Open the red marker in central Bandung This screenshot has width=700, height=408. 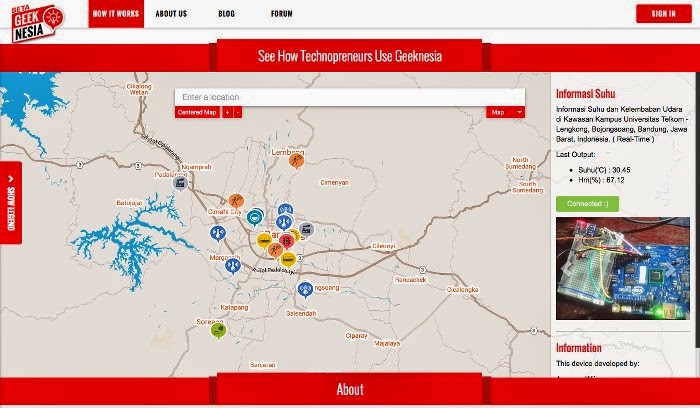click(287, 241)
